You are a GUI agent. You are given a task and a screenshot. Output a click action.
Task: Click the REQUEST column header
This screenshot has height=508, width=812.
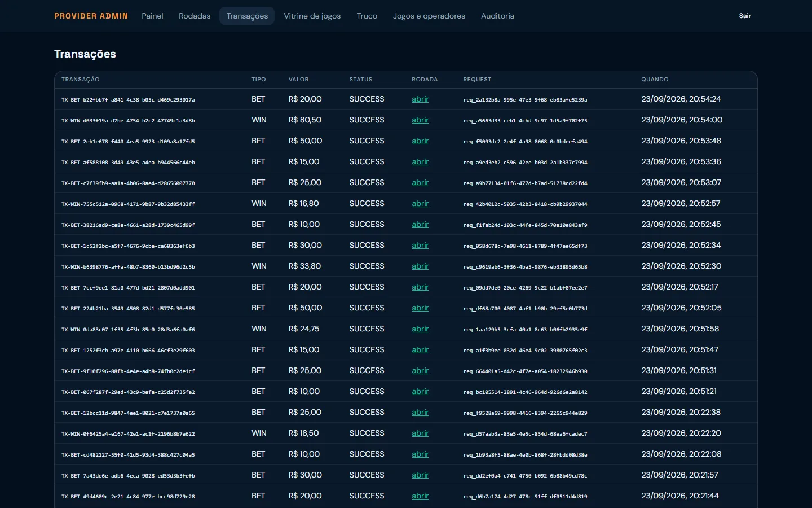(x=478, y=80)
